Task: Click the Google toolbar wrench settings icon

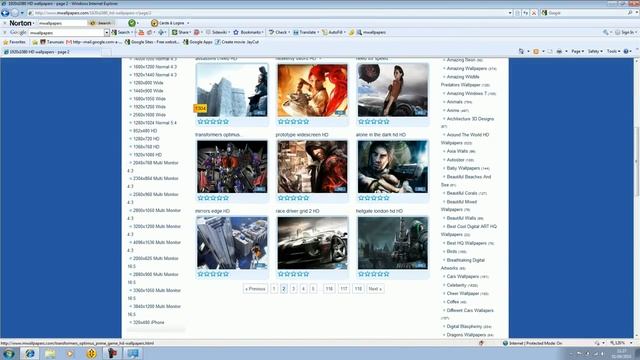Action: point(605,32)
